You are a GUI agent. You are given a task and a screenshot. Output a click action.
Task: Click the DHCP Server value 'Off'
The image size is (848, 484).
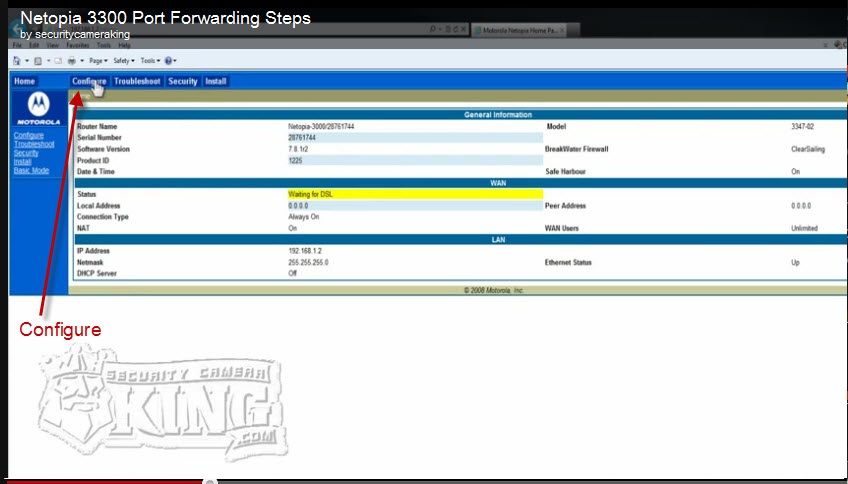point(293,273)
